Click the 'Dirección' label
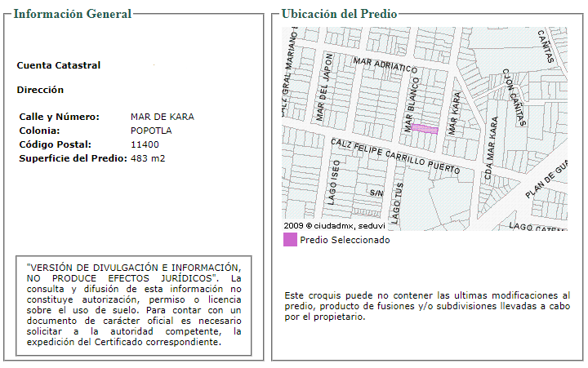588x368 pixels. (x=40, y=90)
